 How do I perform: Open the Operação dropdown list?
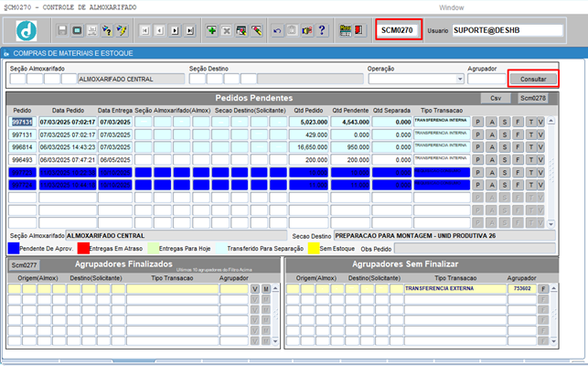click(x=460, y=80)
